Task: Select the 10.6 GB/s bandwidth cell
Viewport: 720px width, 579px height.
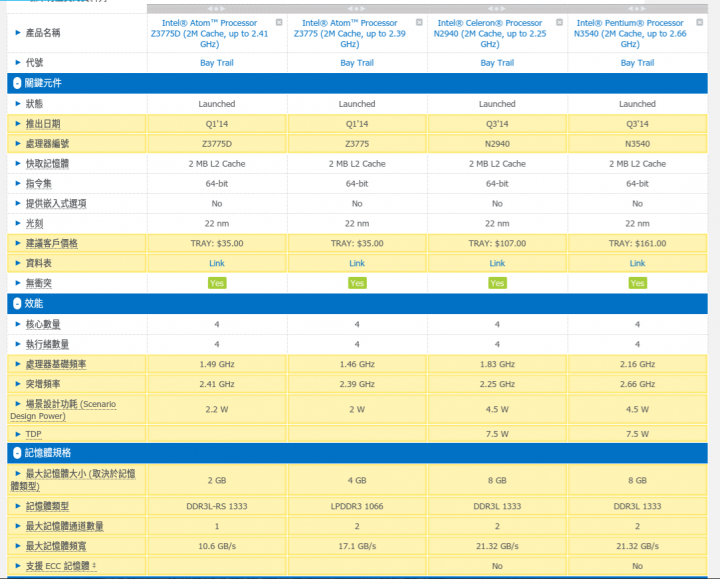Action: (217, 546)
